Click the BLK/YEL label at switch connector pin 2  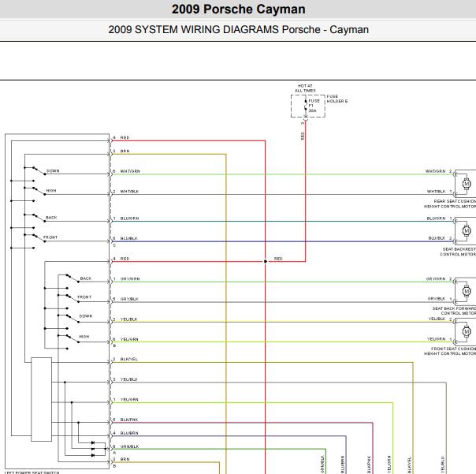pyautogui.click(x=128, y=359)
